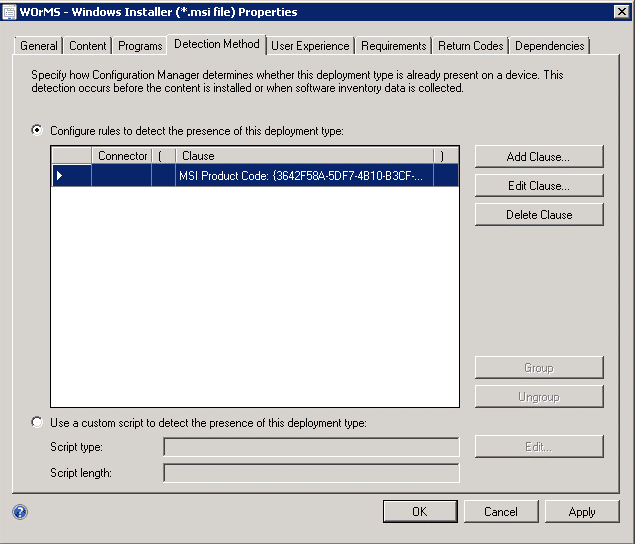Confirm with the OK button

(420, 512)
